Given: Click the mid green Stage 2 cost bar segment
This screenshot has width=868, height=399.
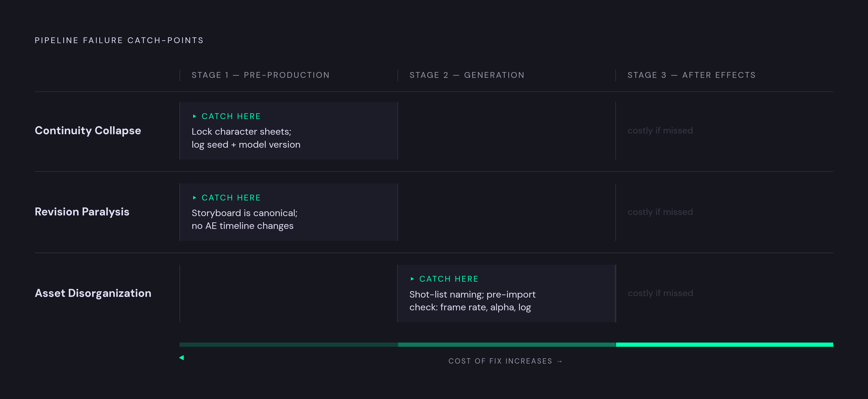Looking at the screenshot, I should click(507, 345).
